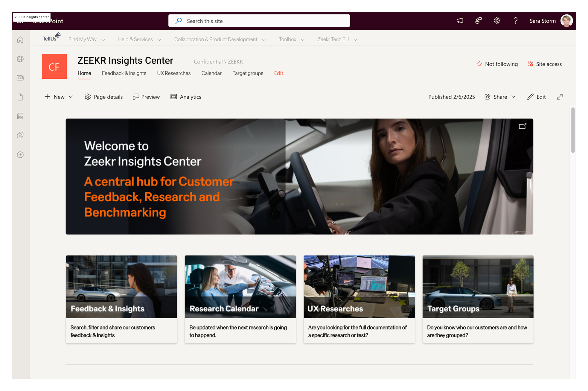Screen dimensions: 588x391
Task: Open the Help question mark icon
Action: [x=516, y=21]
